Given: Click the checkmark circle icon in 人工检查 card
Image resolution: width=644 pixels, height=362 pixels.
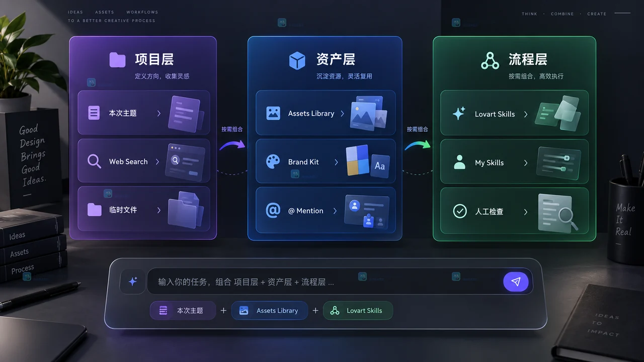Looking at the screenshot, I should coord(460,211).
